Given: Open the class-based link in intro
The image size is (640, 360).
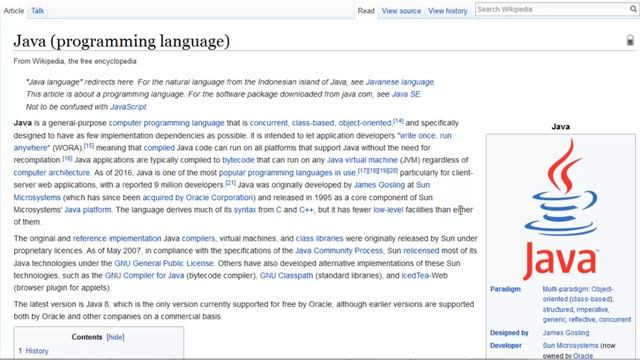Looking at the screenshot, I should click(313, 123).
